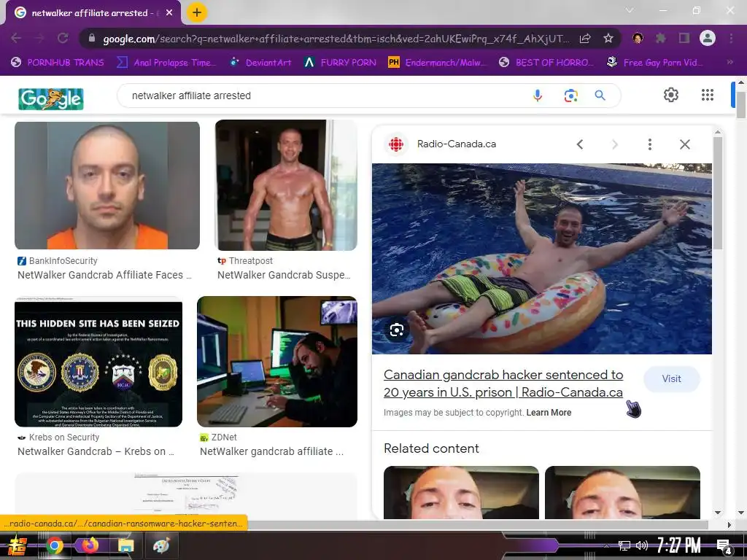The width and height of the screenshot is (747, 560).
Task: Click NetWalker gandcrab affiliate ZDNet link
Action: pos(271,451)
